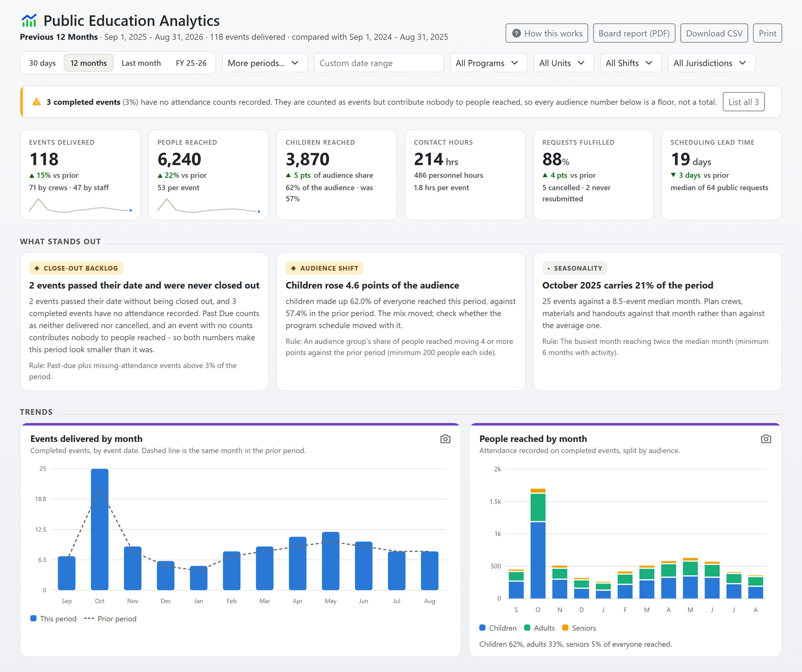Toggle the Prior period legend entry
The image size is (802, 672).
110,619
